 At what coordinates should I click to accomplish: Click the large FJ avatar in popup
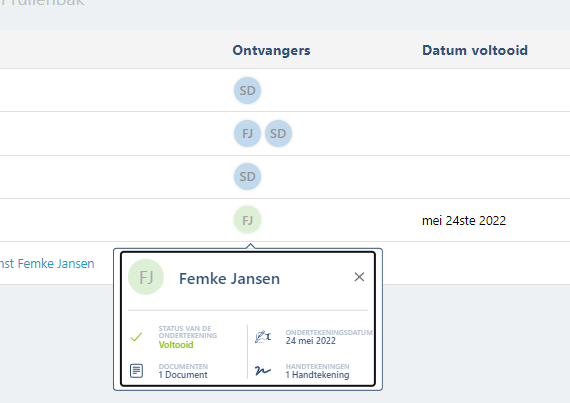tap(146, 277)
